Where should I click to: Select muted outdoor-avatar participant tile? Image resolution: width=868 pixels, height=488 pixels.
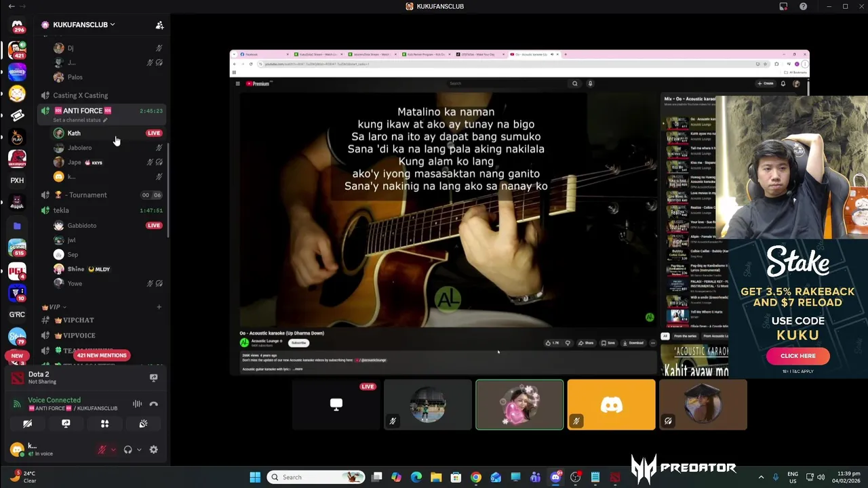pyautogui.click(x=428, y=405)
